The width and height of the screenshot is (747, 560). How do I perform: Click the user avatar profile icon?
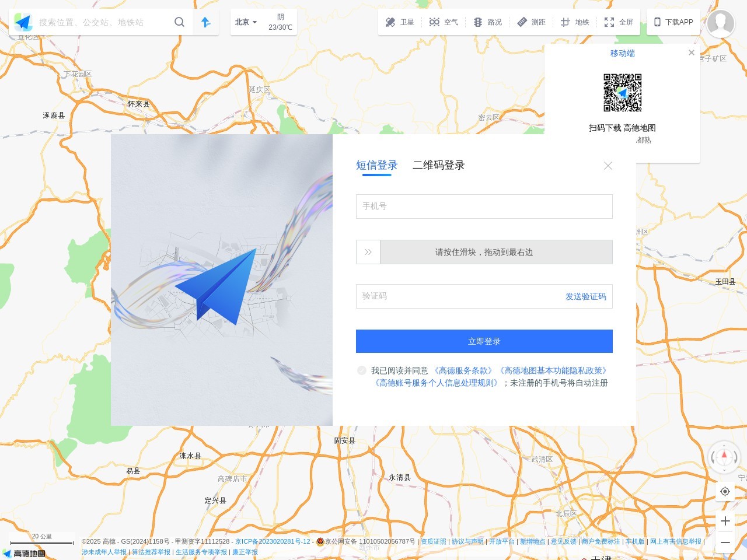721,24
